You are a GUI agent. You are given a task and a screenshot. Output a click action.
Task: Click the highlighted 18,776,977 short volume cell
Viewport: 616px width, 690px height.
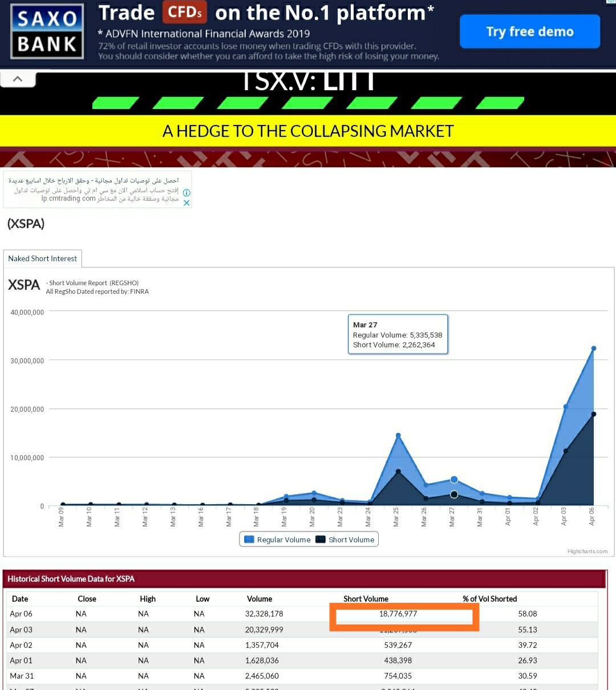(x=404, y=614)
